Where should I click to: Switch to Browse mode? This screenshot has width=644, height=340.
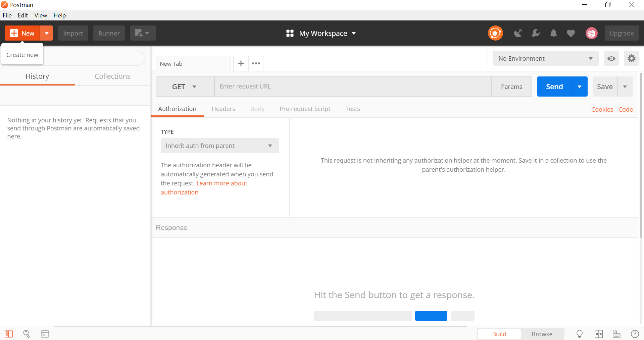point(542,334)
